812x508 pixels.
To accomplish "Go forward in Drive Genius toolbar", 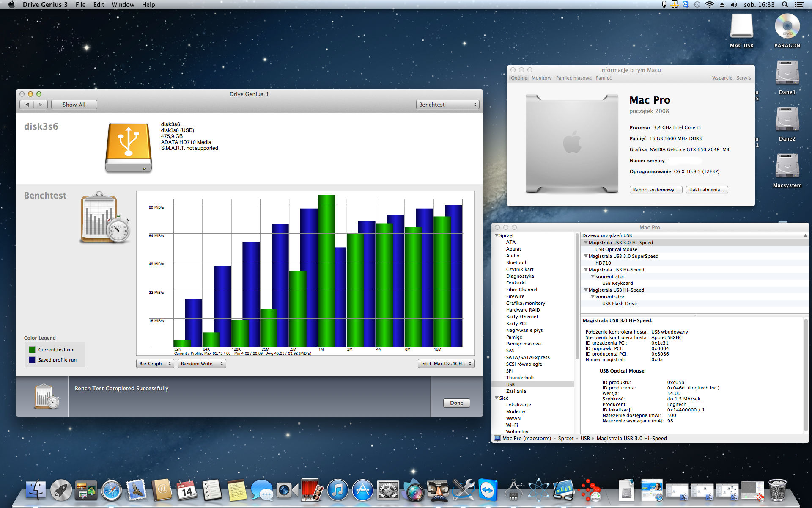I will [x=41, y=105].
